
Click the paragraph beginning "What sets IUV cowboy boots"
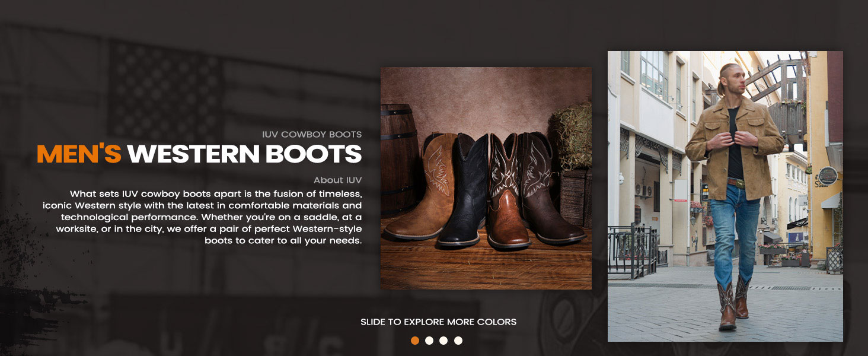(x=202, y=217)
